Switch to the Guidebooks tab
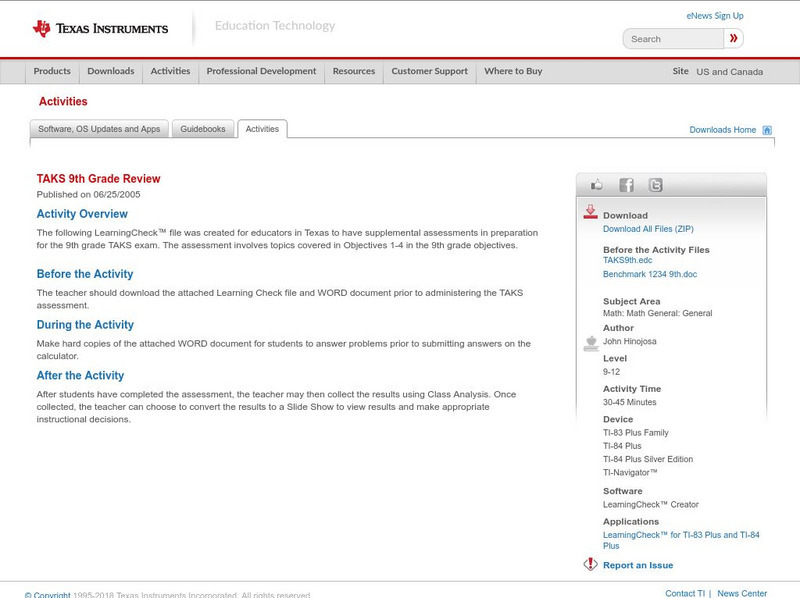 pos(203,129)
